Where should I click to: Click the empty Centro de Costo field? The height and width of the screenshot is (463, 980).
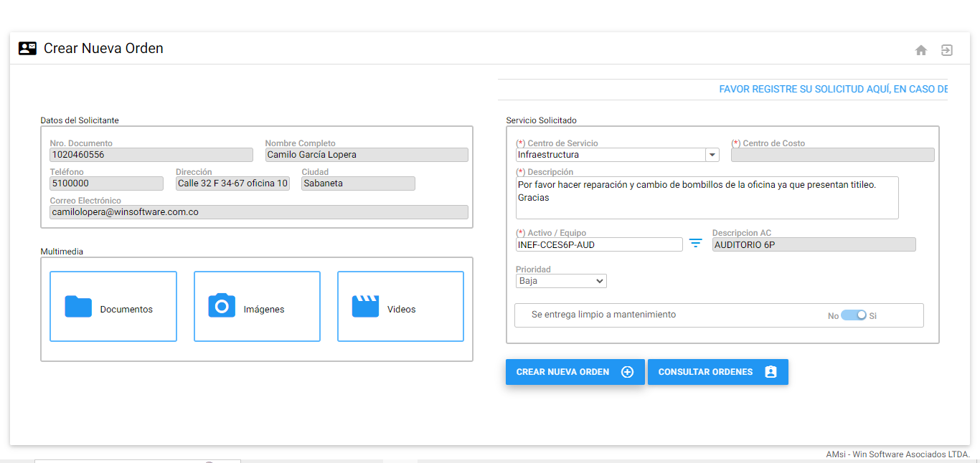pyautogui.click(x=833, y=155)
